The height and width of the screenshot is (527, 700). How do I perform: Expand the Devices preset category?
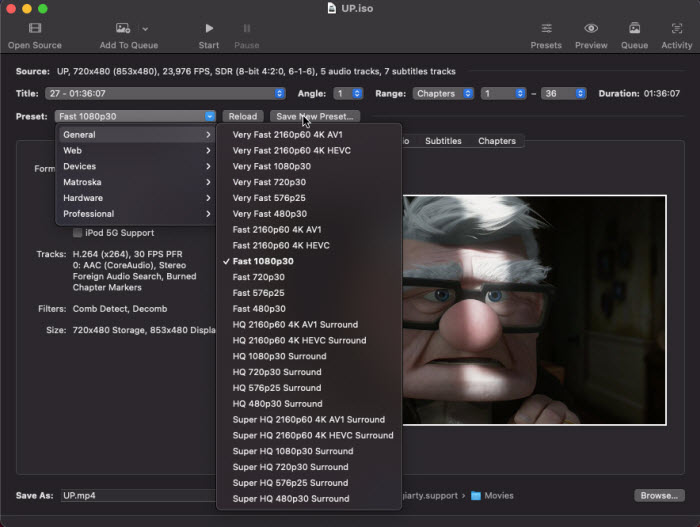click(x=135, y=166)
